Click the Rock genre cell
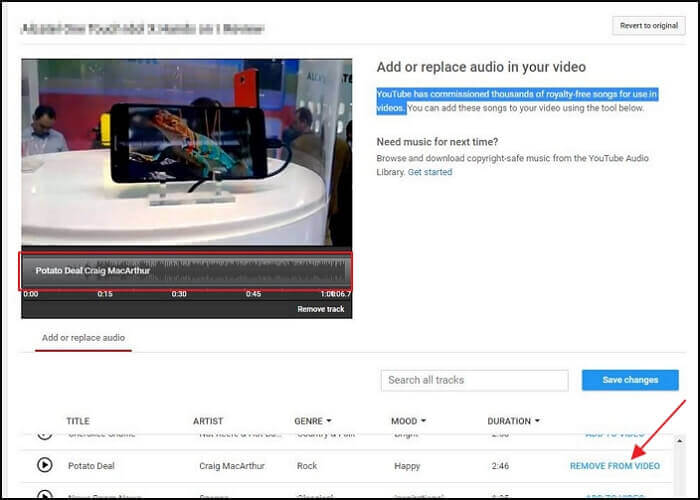The width and height of the screenshot is (700, 500). [307, 466]
